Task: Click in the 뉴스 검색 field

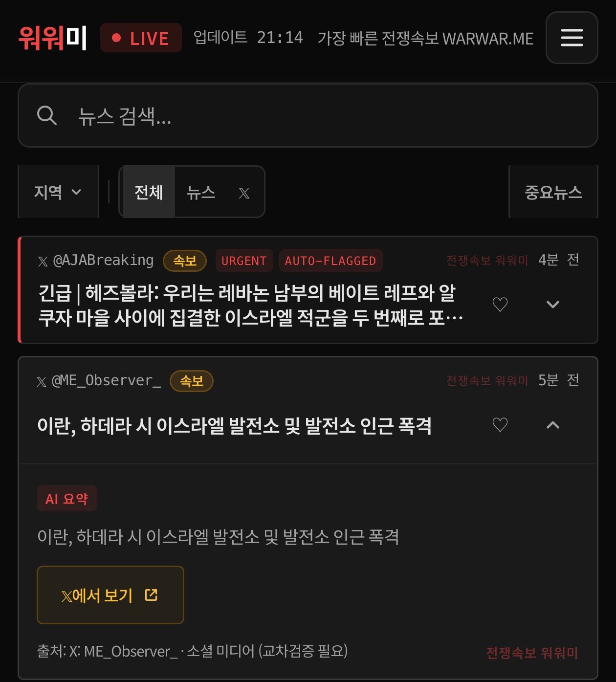Action: (308, 115)
